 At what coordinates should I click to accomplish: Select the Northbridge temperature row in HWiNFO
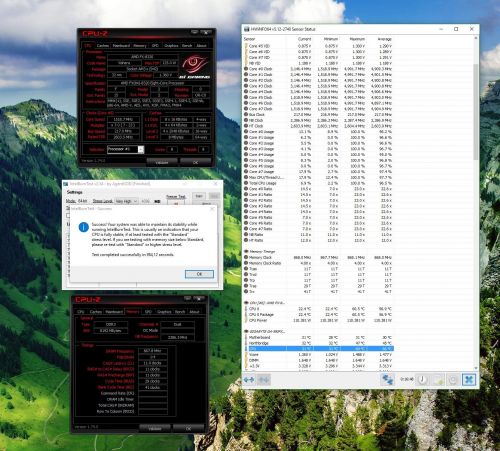click(x=318, y=343)
